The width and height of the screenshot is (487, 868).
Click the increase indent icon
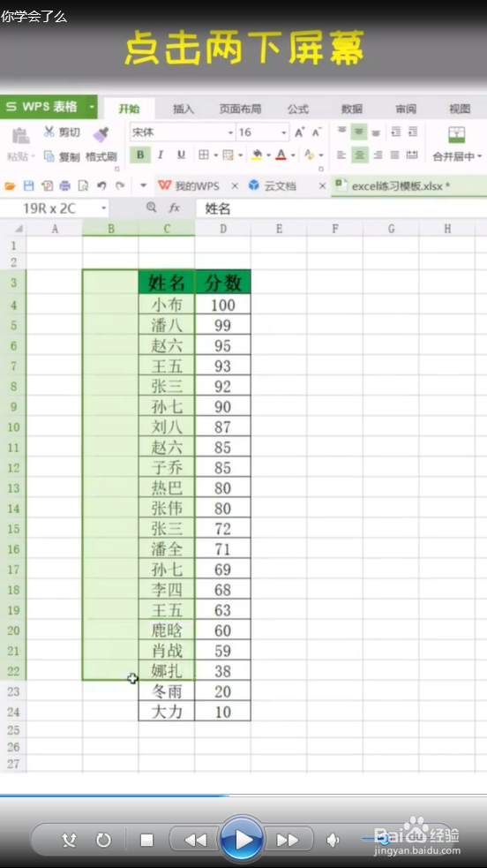[413, 132]
